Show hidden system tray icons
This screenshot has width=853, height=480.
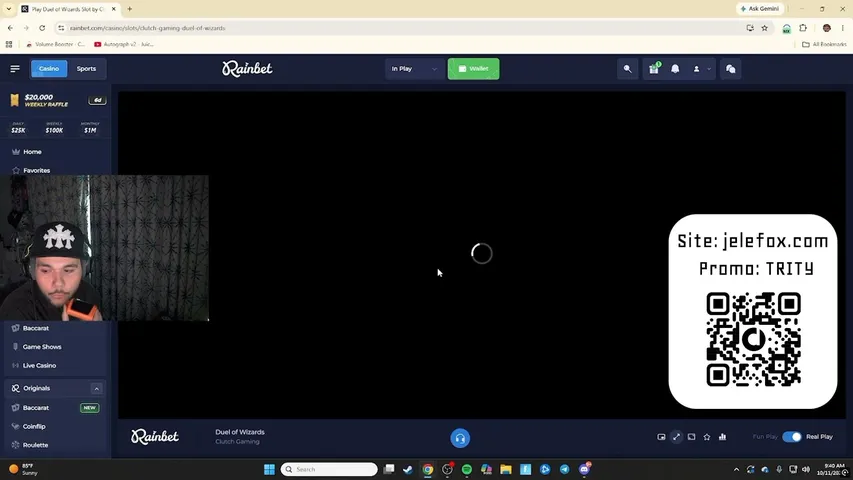737,469
